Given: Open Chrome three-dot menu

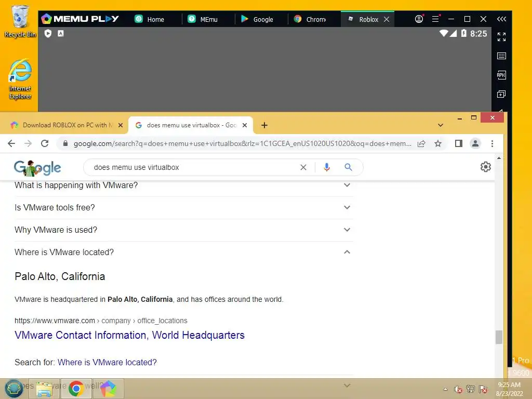Looking at the screenshot, I should [493, 143].
